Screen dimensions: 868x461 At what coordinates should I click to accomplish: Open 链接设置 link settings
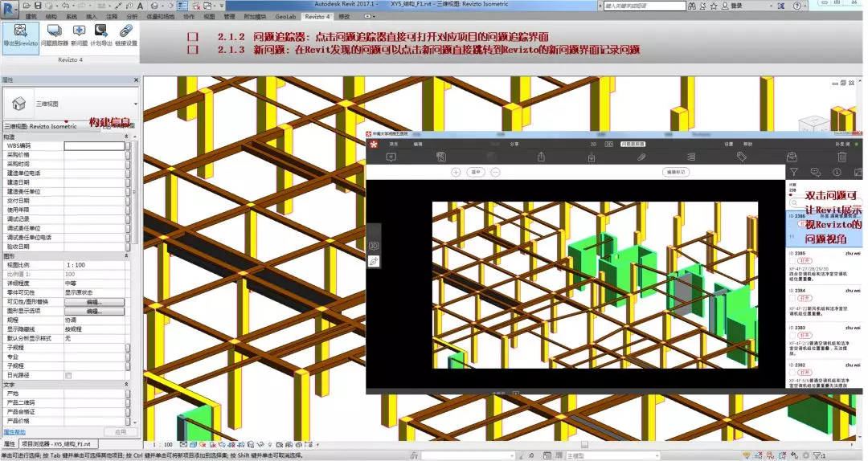[x=125, y=35]
